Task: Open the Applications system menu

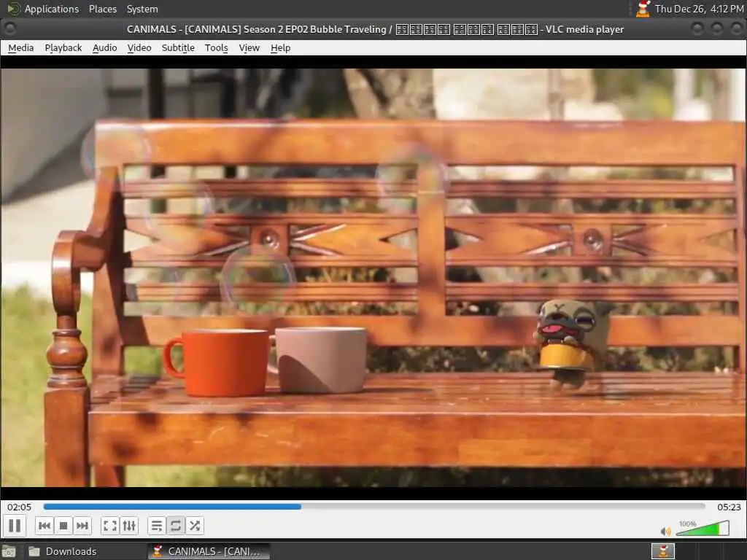Action: click(x=43, y=9)
